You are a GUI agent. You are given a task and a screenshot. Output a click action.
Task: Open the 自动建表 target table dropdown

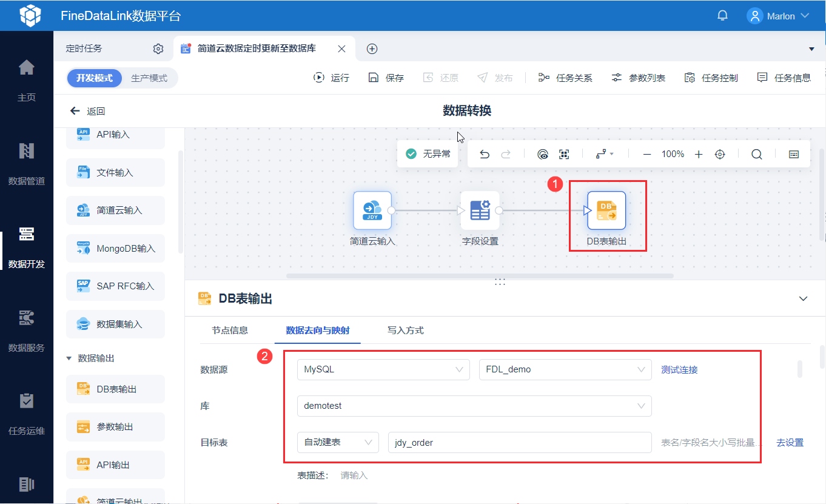338,442
